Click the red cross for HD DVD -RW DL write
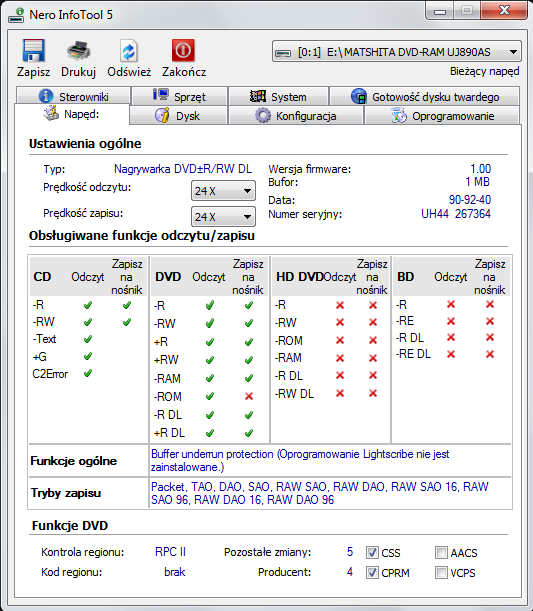The height and width of the screenshot is (611, 533). coord(373,394)
